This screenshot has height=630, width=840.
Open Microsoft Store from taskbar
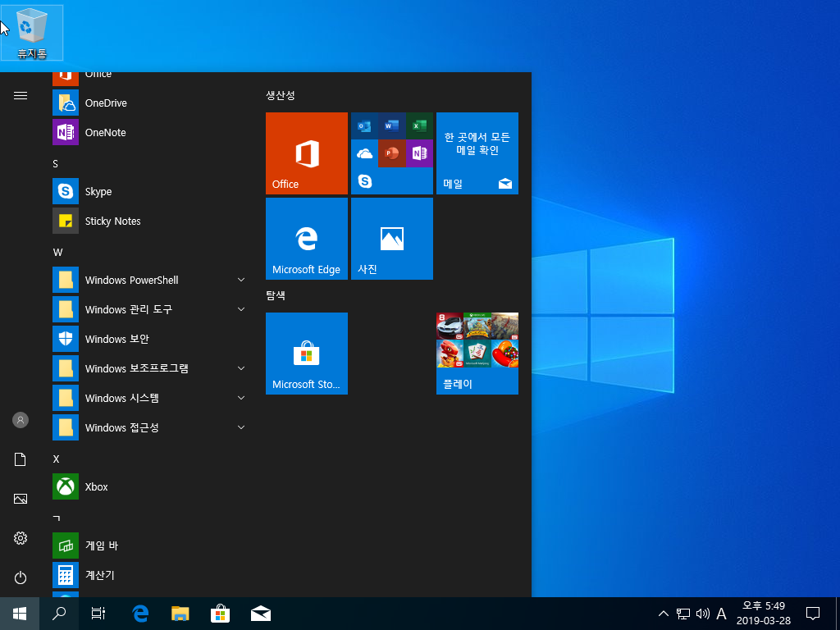[x=220, y=614]
